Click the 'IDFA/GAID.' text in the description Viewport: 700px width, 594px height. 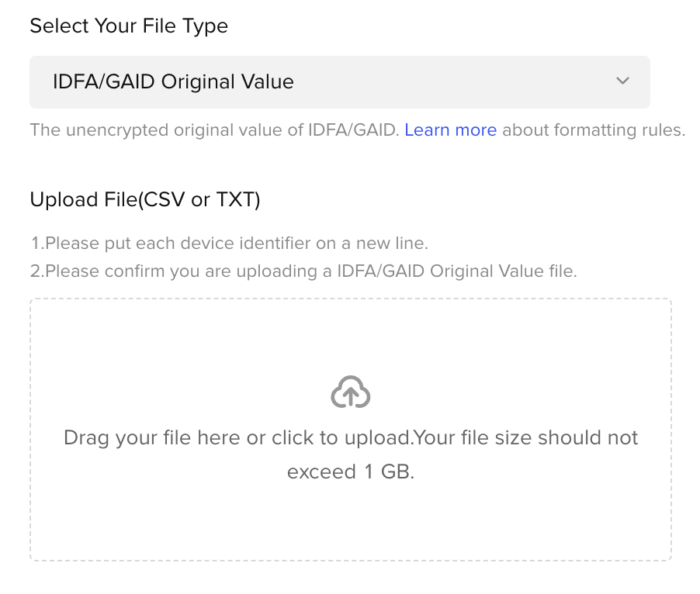pos(354,130)
